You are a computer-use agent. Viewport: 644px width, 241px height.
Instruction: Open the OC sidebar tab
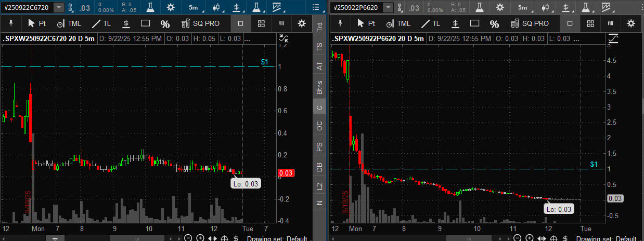[x=319, y=126]
